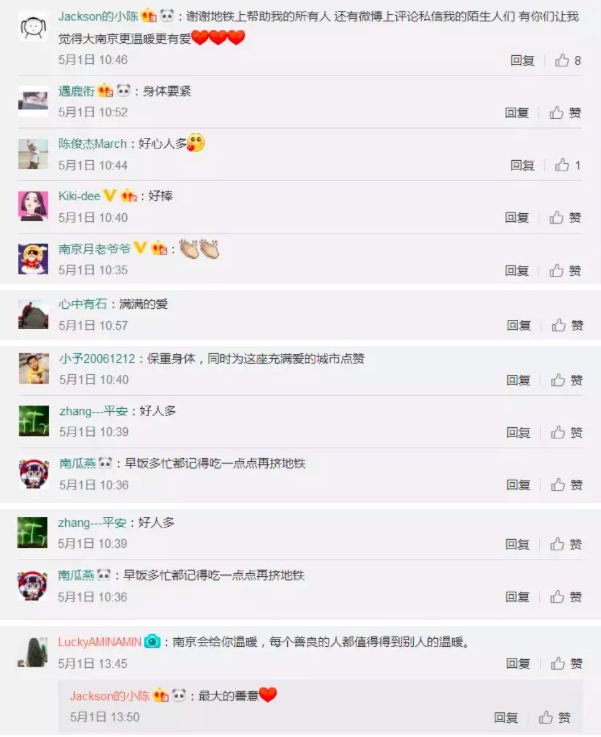Like 南京月老爷爷's clapping comment
The image size is (601, 737).
[x=565, y=271]
